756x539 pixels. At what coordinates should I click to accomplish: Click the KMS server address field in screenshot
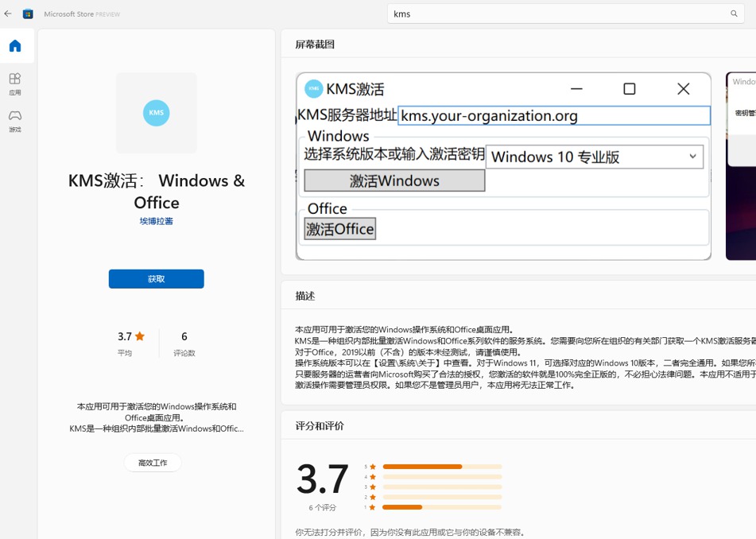[554, 116]
